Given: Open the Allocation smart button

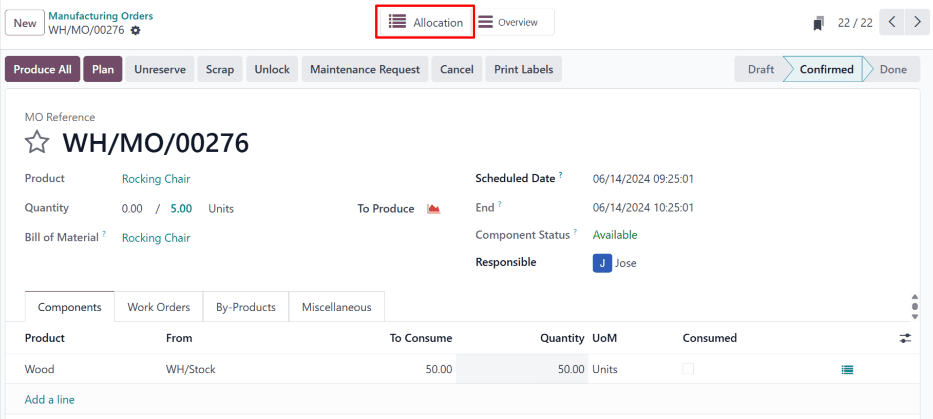Looking at the screenshot, I should [x=425, y=22].
